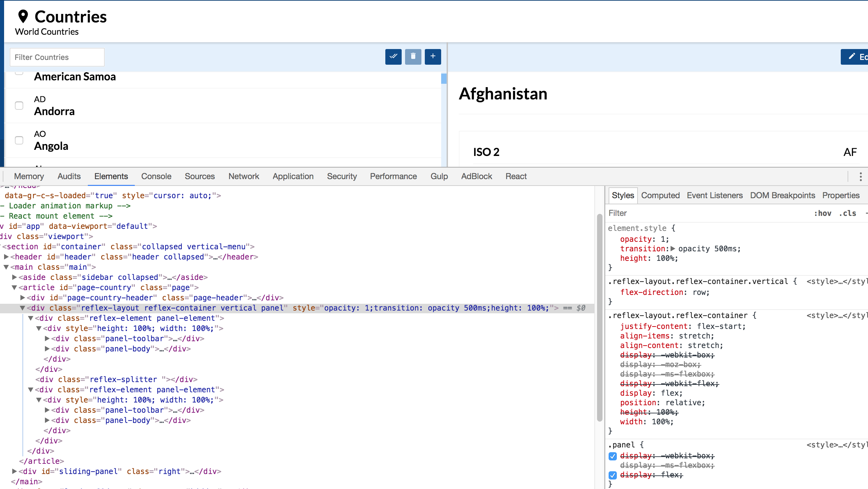Check the Andorra checkbox
The image size is (868, 489).
[x=19, y=106]
